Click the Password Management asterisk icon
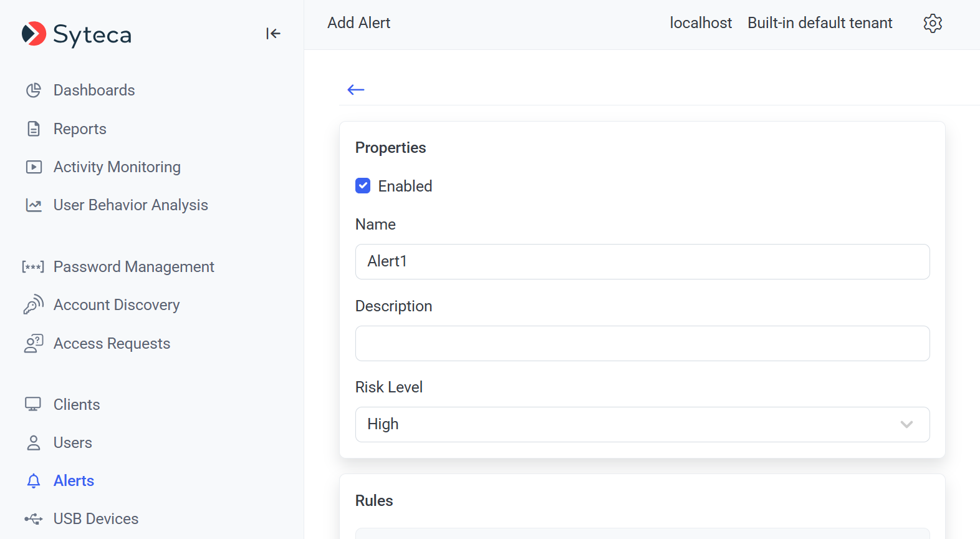 [33, 267]
